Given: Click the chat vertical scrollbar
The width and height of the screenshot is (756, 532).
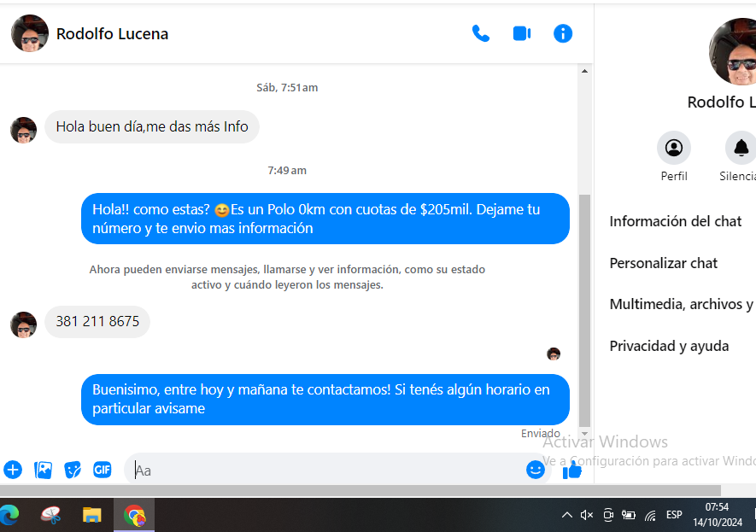Looking at the screenshot, I should (x=584, y=307).
